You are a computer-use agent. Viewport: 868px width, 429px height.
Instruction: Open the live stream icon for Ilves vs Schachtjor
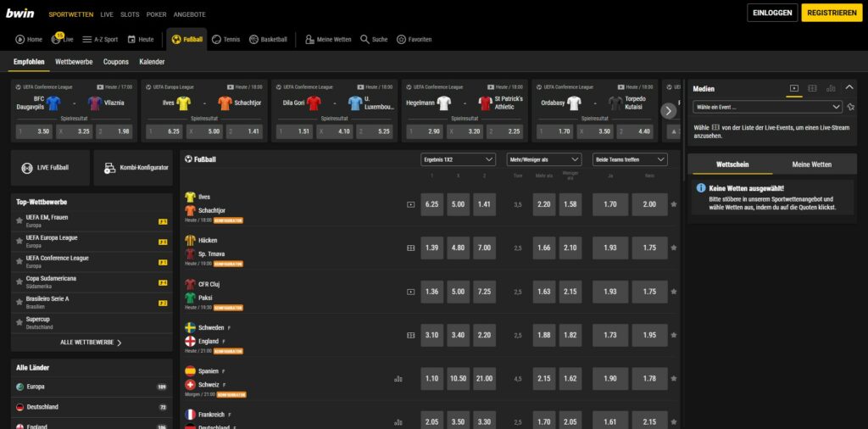(411, 204)
